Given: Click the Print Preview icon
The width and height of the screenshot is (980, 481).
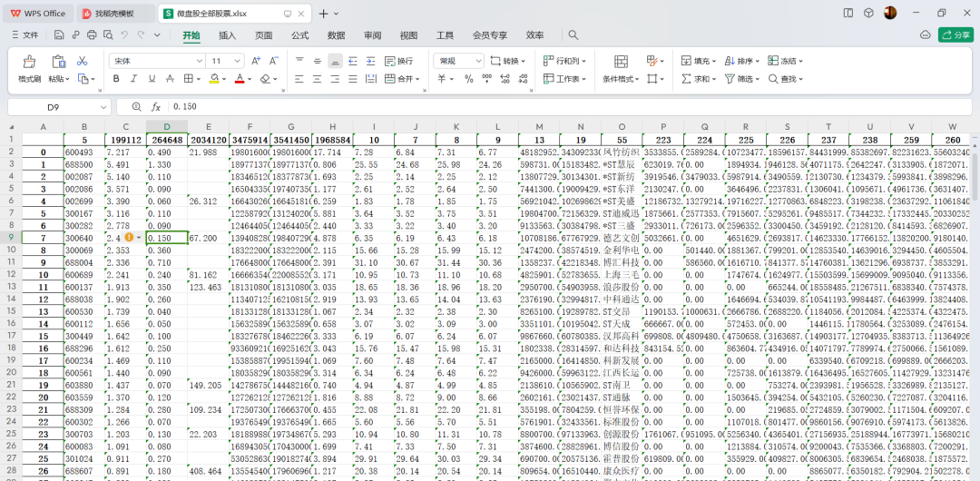Looking at the screenshot, I should [107, 35].
